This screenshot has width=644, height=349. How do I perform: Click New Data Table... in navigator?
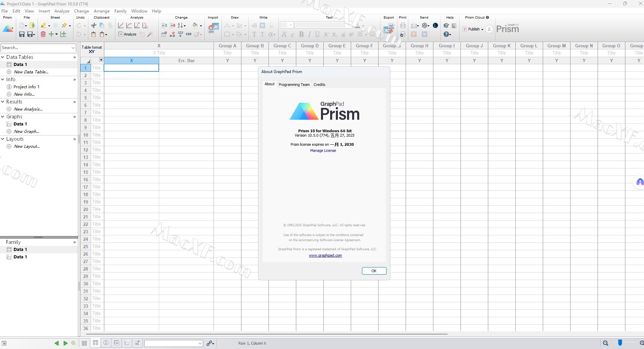31,72
